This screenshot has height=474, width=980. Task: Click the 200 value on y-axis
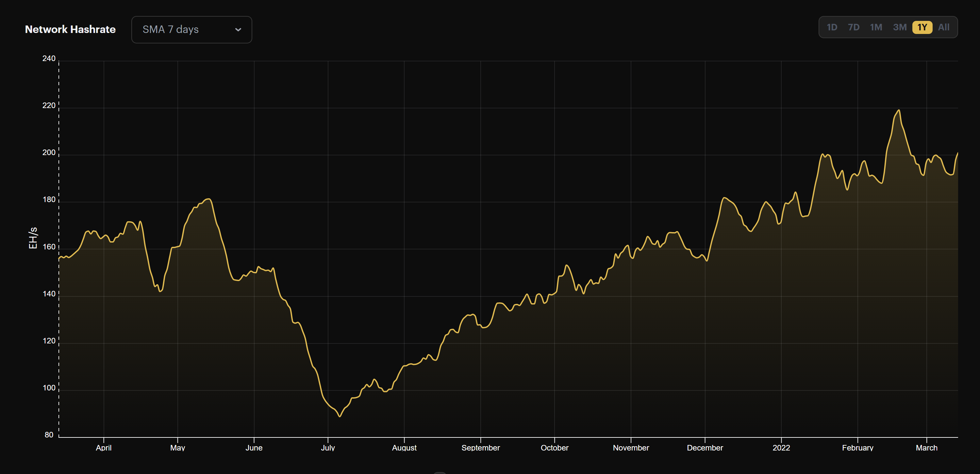[49, 152]
